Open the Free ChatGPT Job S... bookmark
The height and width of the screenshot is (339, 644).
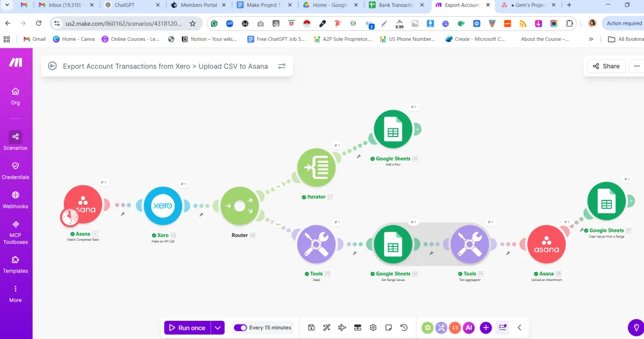pos(276,39)
